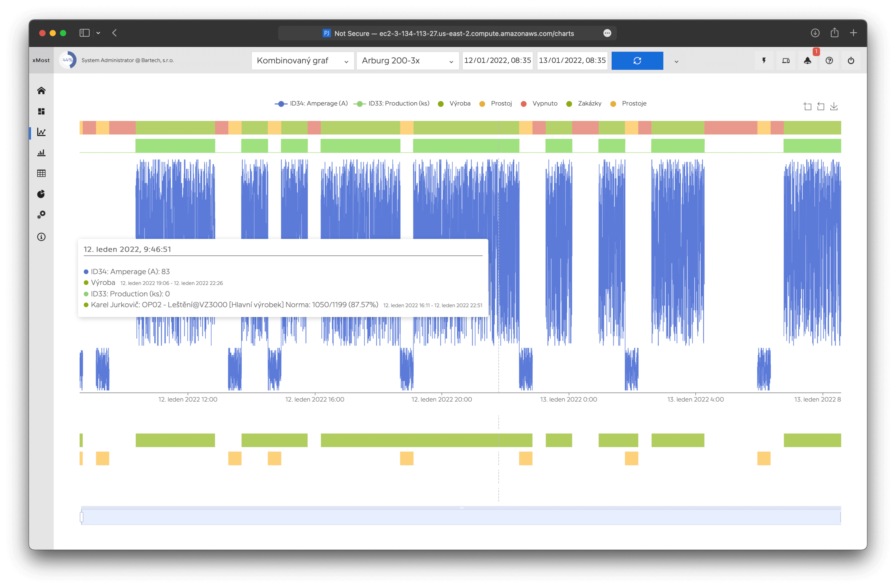Click the 12. leden 2022 20:00 axis label
Screen dimensions: 896x588
coord(441,399)
